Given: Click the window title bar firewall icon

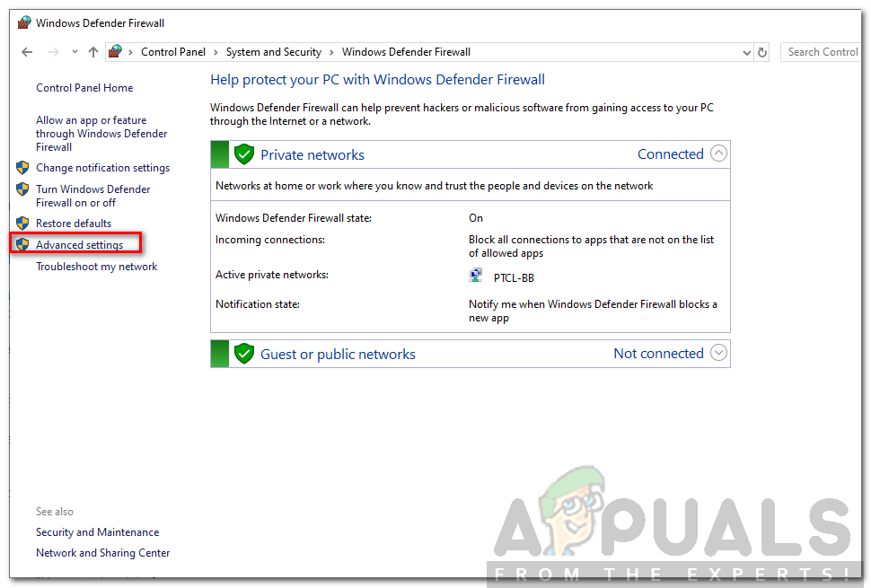Looking at the screenshot, I should point(24,22).
